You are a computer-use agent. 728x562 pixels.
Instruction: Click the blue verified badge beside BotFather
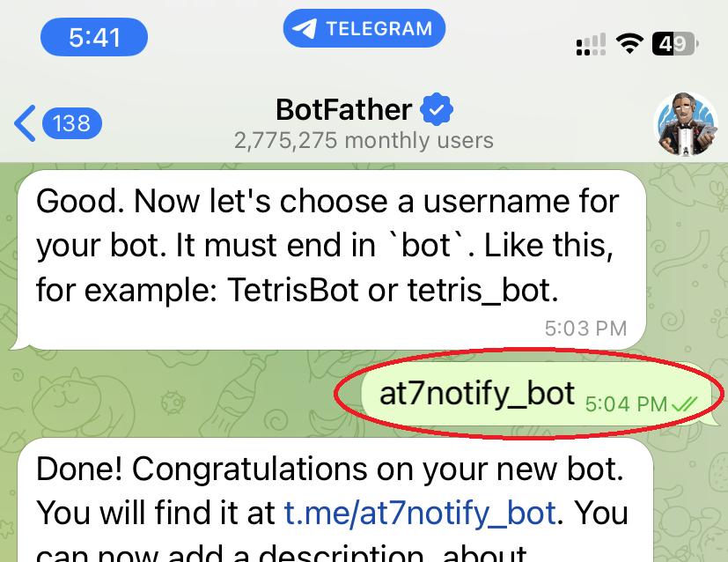tap(437, 110)
